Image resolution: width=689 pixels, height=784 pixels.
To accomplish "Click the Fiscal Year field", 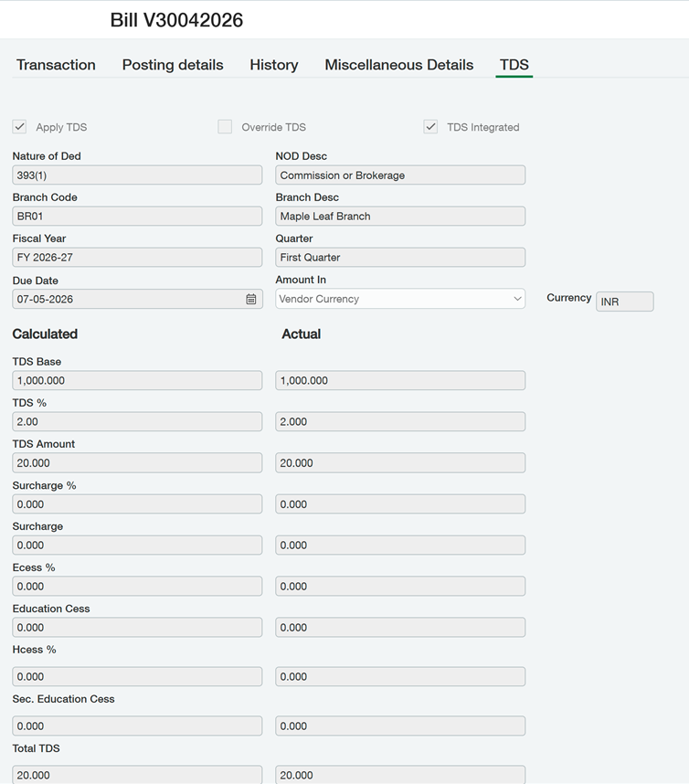I will 137,257.
